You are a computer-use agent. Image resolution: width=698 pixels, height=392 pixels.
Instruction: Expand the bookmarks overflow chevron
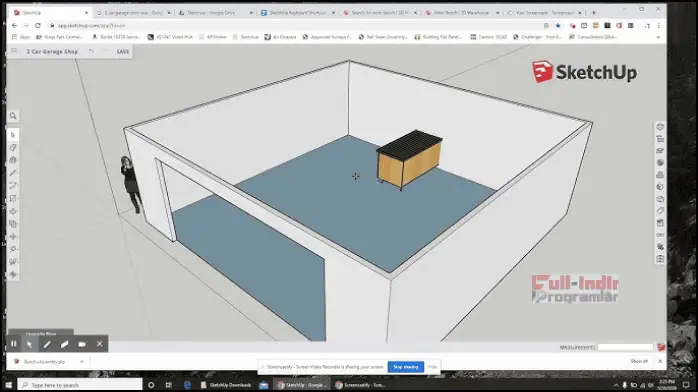coord(658,37)
